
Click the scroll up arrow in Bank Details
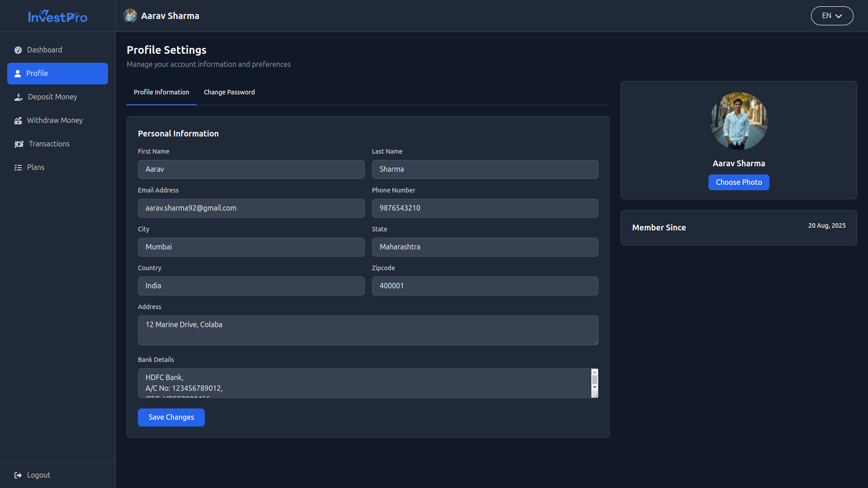coord(594,372)
